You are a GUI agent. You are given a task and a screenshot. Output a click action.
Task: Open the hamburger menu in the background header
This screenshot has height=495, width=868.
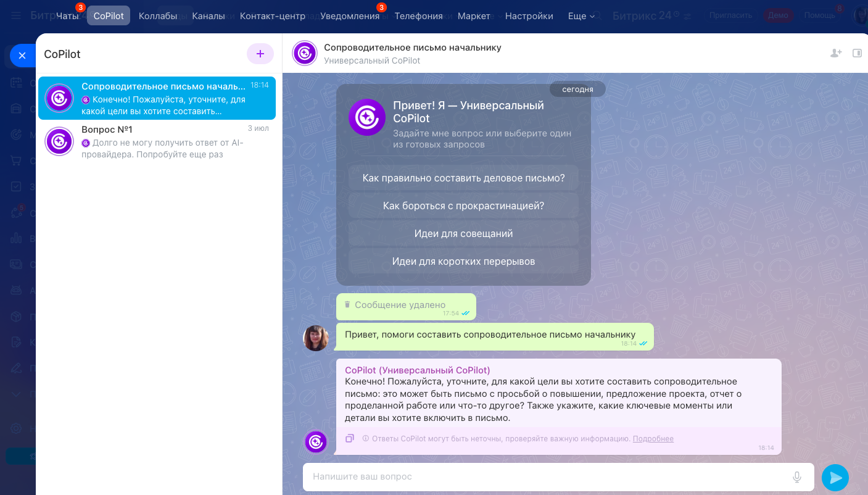(16, 15)
